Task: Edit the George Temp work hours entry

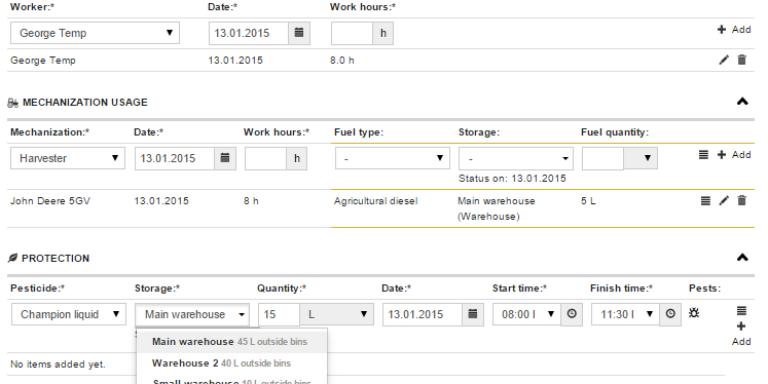Action: coord(723,60)
